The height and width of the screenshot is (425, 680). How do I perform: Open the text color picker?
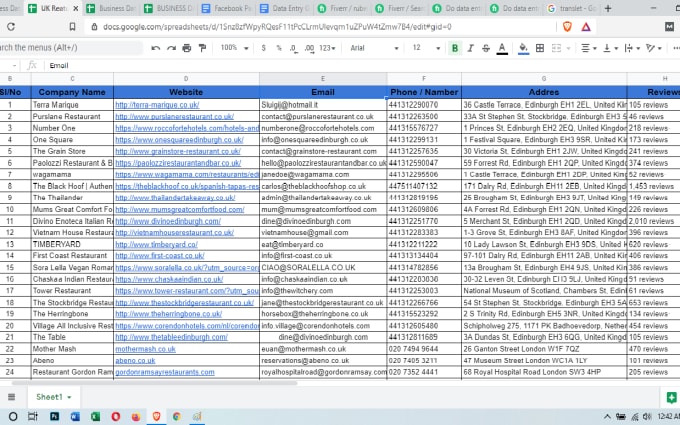tap(502, 48)
